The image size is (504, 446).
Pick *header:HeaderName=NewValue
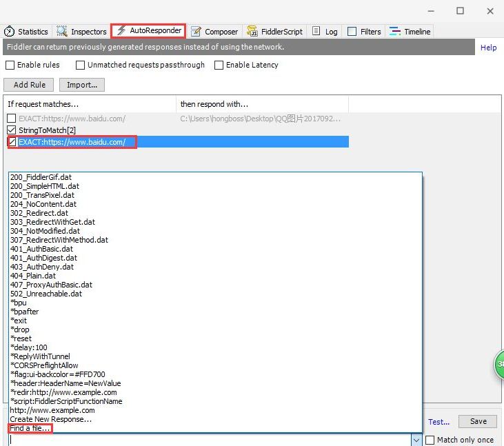pyautogui.click(x=214, y=384)
